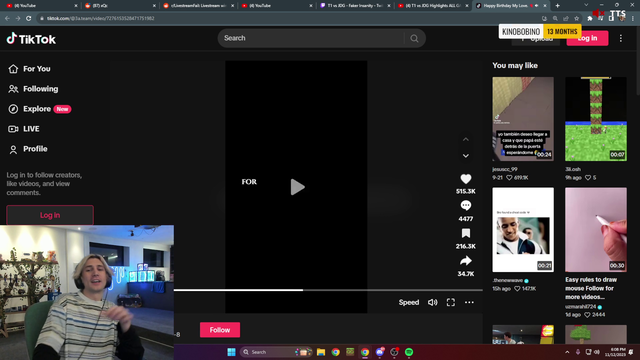Go to next video with down chevron
Image resolution: width=640 pixels, height=360 pixels.
[x=466, y=156]
